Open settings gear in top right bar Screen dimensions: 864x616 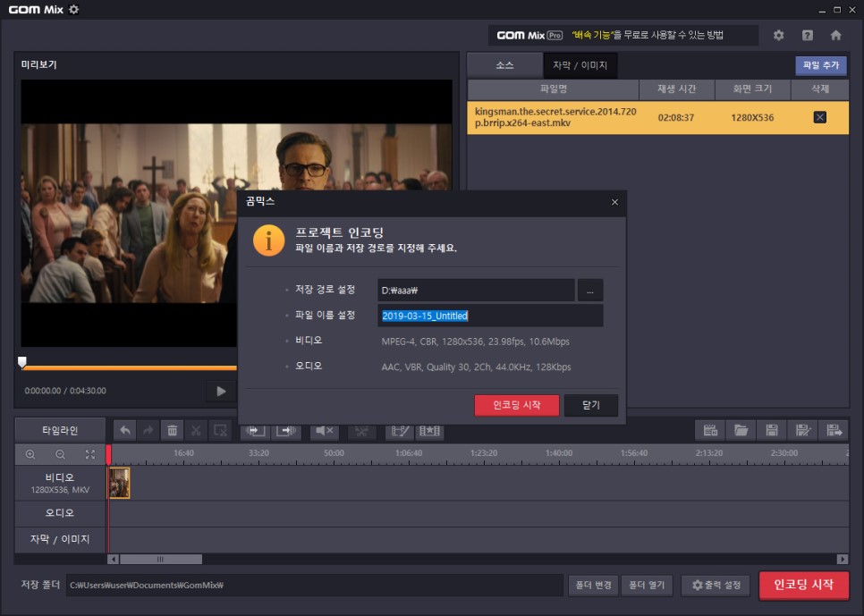click(778, 35)
